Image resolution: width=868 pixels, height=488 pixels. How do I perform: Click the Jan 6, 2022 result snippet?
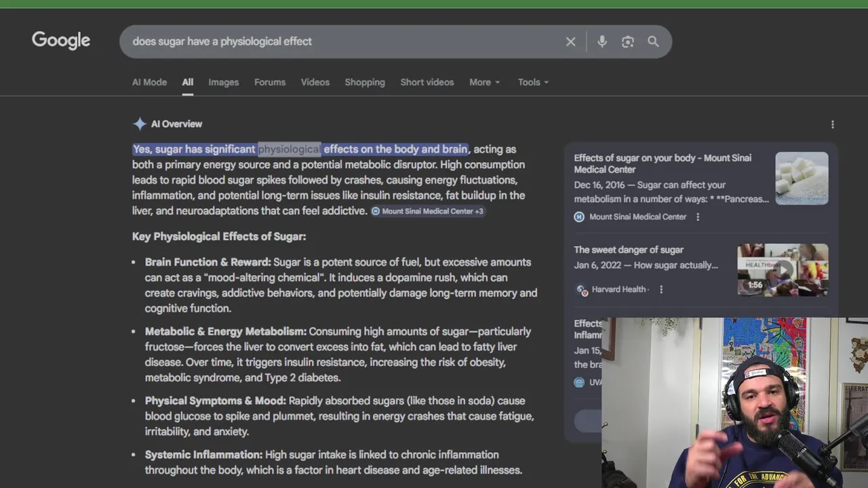(646, 265)
